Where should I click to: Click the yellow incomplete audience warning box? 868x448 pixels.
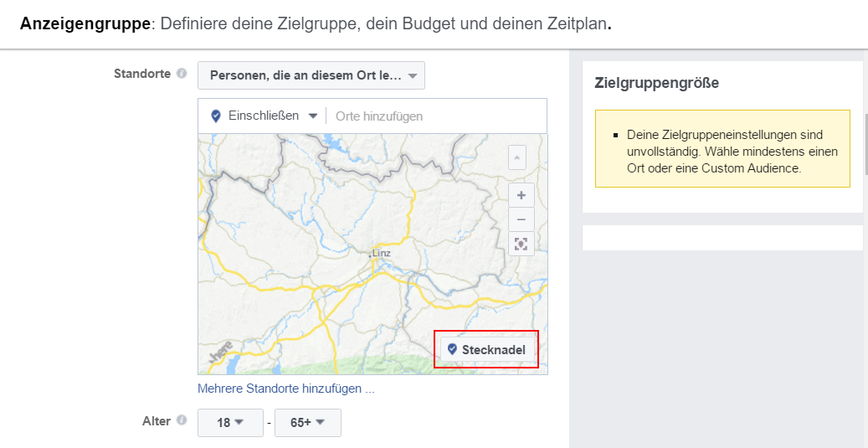coord(722,147)
